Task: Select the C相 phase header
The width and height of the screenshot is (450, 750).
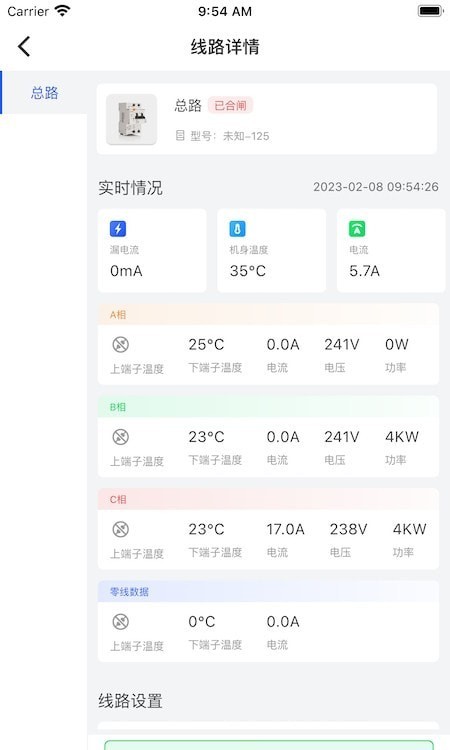Action: coord(268,499)
